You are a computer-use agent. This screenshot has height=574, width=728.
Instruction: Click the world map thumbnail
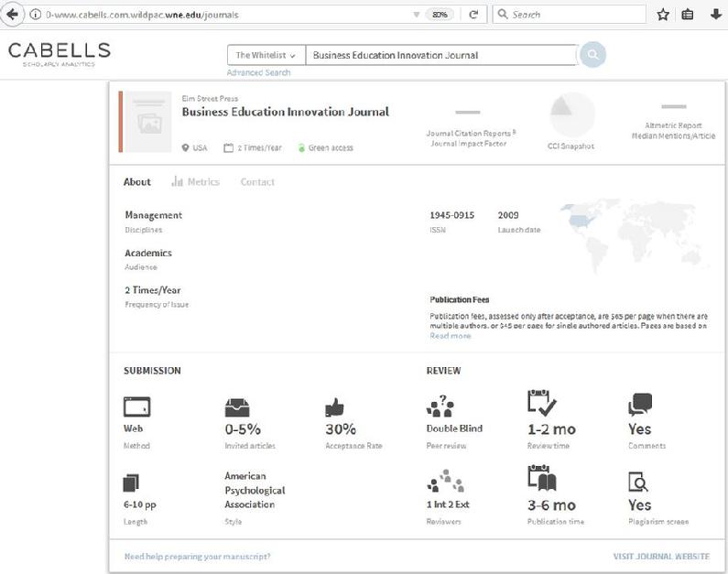[636, 235]
